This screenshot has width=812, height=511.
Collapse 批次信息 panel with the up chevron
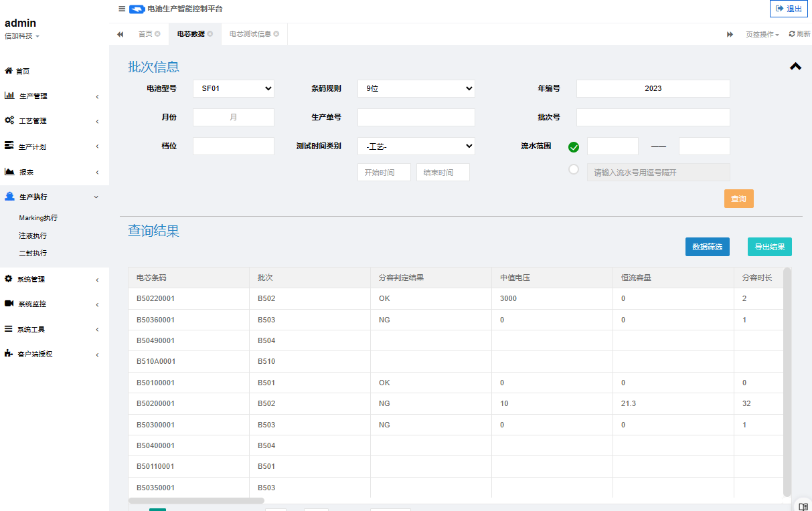tap(795, 66)
